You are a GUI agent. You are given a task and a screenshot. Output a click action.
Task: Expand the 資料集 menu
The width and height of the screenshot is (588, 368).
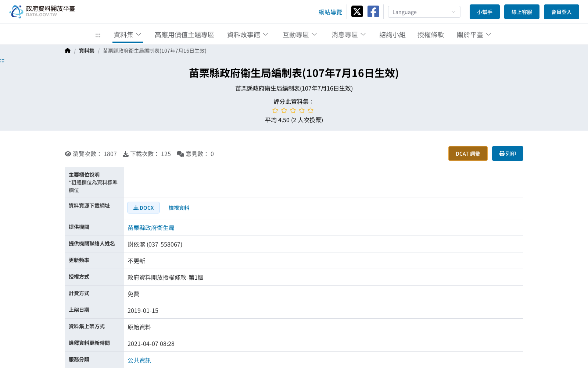click(x=128, y=35)
